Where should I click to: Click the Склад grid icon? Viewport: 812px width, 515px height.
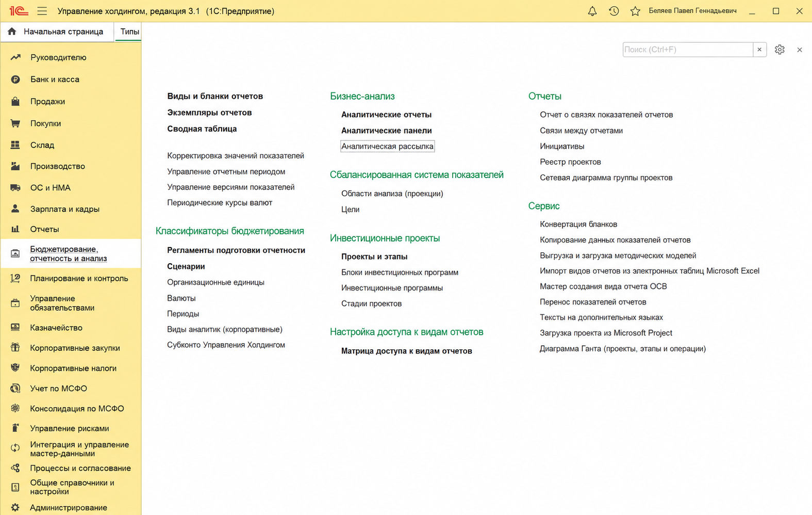tap(15, 145)
